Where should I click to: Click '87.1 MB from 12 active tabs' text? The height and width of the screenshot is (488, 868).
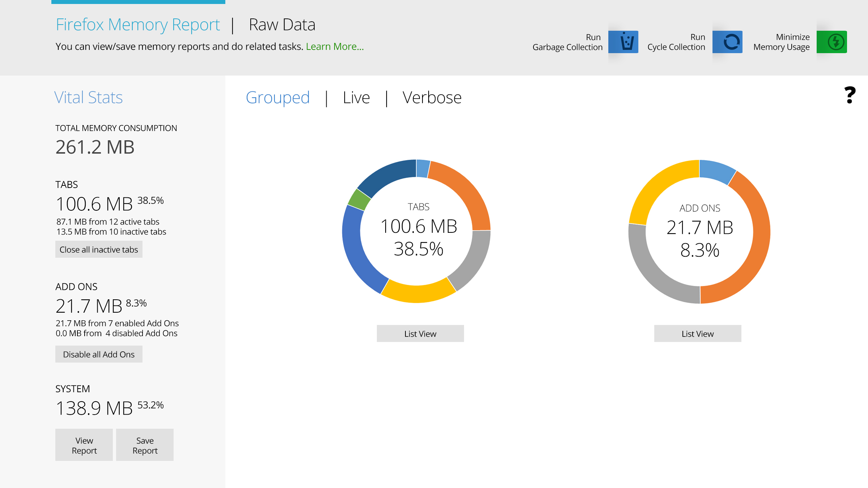108,222
